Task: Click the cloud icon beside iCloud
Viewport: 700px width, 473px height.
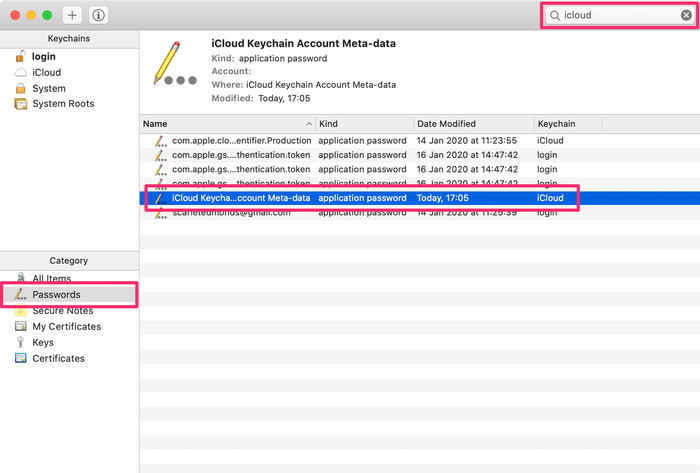Action: click(x=21, y=72)
